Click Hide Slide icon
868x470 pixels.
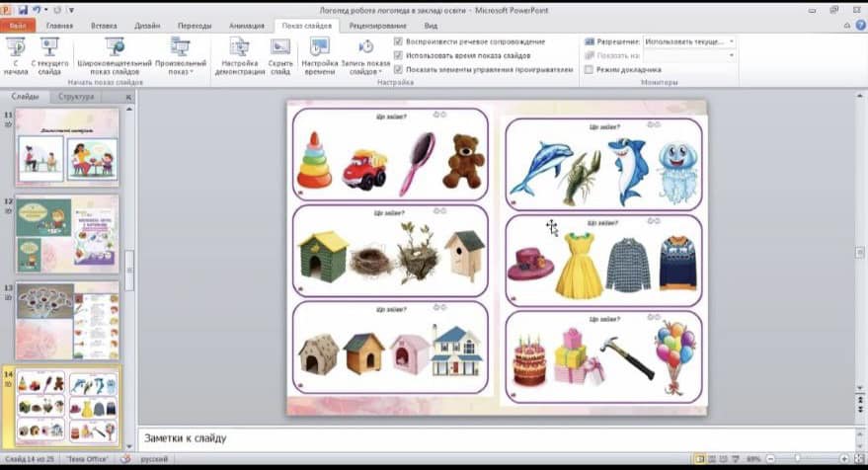coord(280,49)
